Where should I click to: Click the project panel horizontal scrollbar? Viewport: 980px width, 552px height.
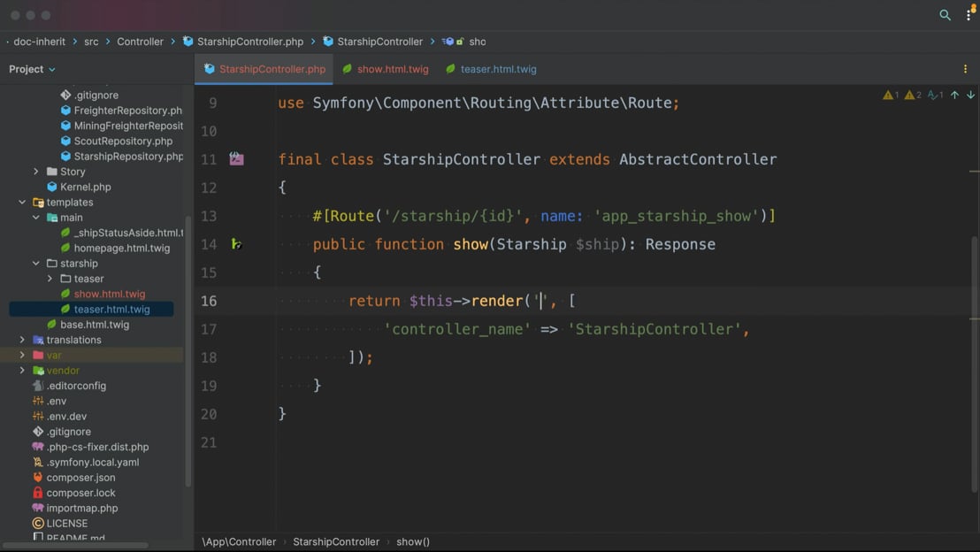(75, 545)
